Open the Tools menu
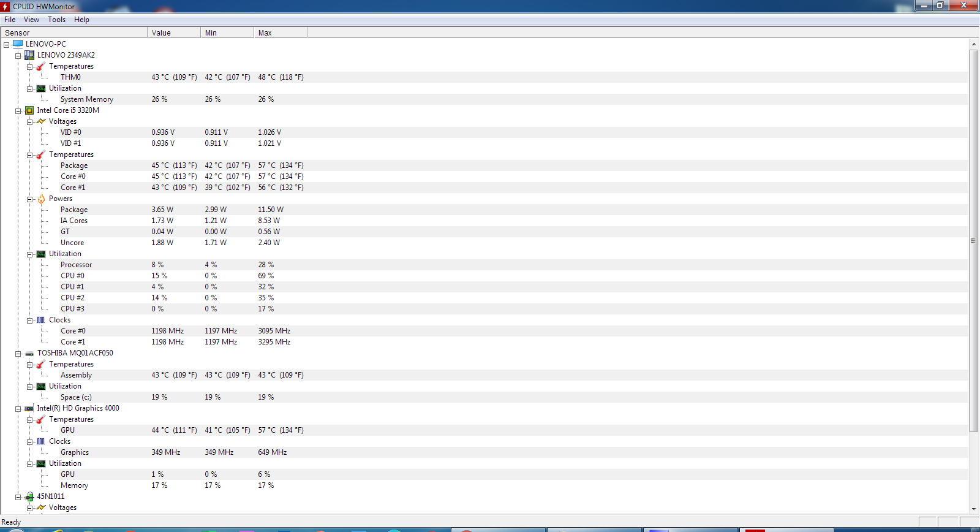 tap(56, 20)
